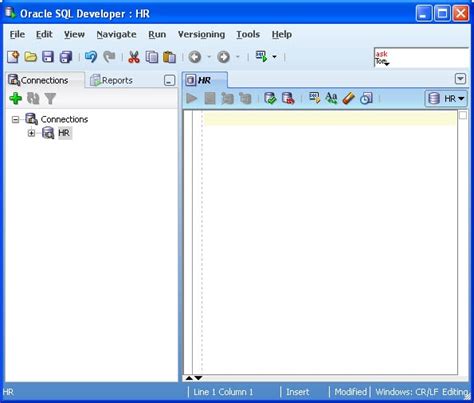This screenshot has width=474, height=403.
Task: Run statement with green play button
Action: [x=191, y=98]
